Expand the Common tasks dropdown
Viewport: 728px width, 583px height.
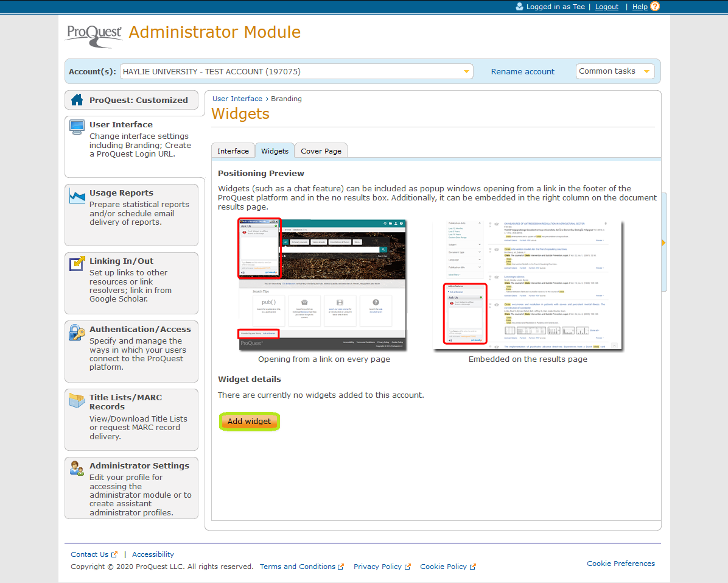tap(615, 71)
